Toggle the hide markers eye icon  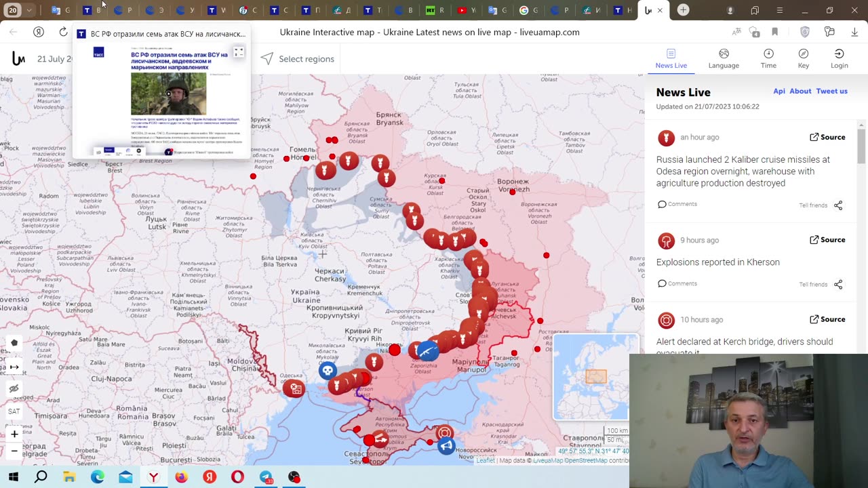(x=14, y=389)
